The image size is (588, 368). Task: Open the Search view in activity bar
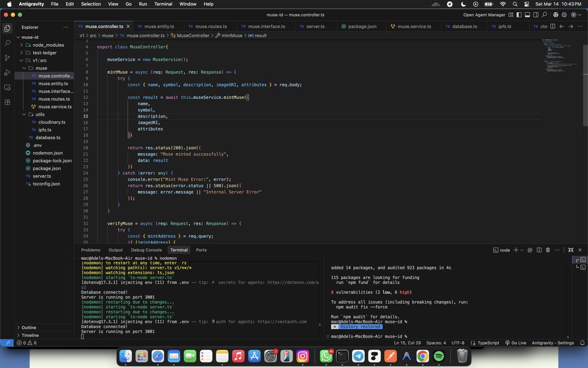coord(7,43)
